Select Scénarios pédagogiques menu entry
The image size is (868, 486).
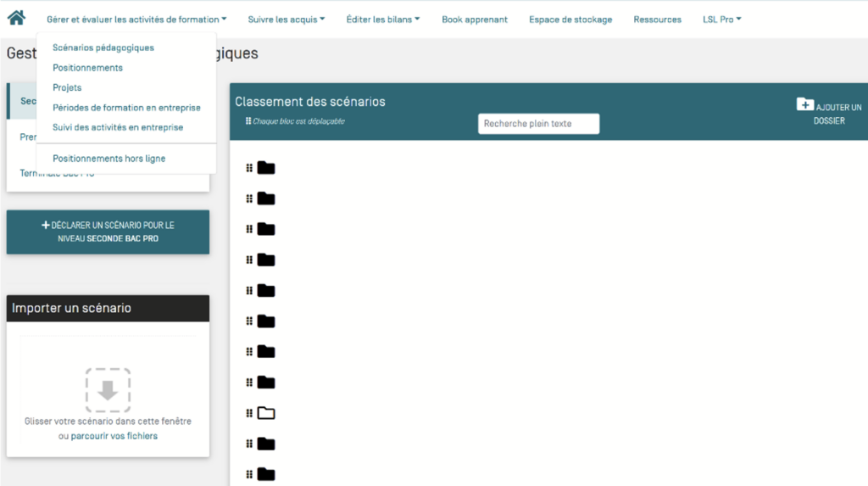tap(103, 48)
